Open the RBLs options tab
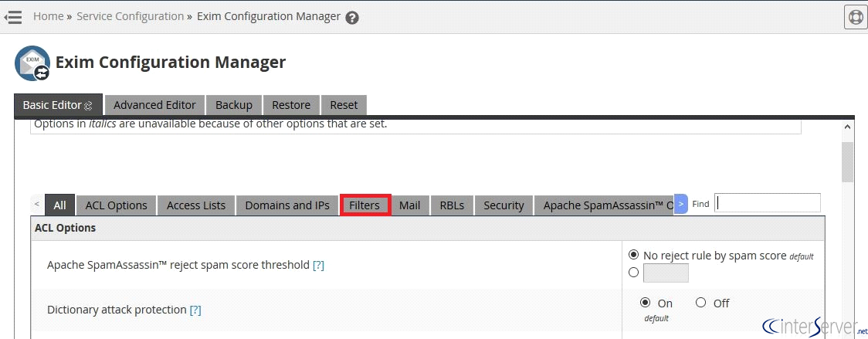This screenshot has height=339, width=868. click(452, 205)
